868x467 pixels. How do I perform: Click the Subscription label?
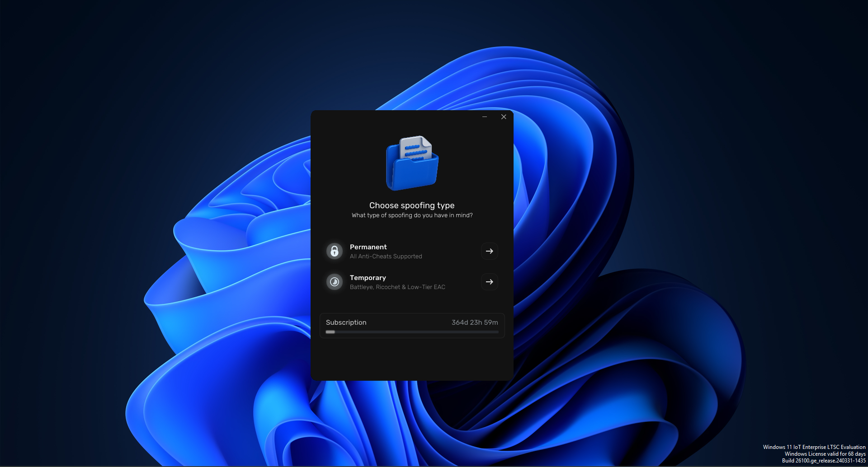click(x=346, y=322)
